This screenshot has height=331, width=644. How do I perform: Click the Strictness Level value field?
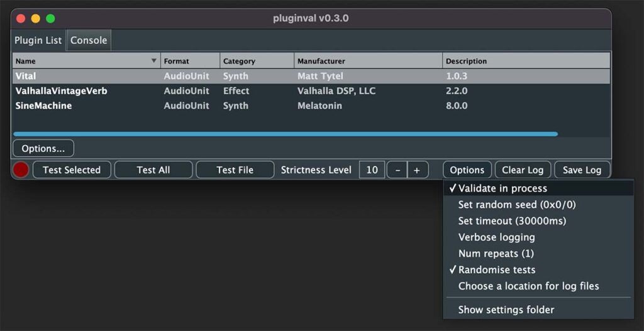pyautogui.click(x=372, y=170)
